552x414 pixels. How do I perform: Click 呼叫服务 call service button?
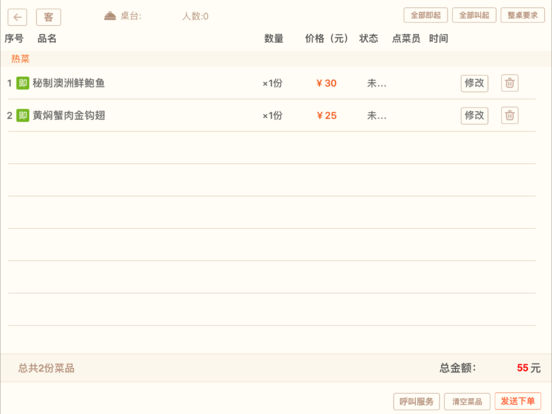coord(416,401)
